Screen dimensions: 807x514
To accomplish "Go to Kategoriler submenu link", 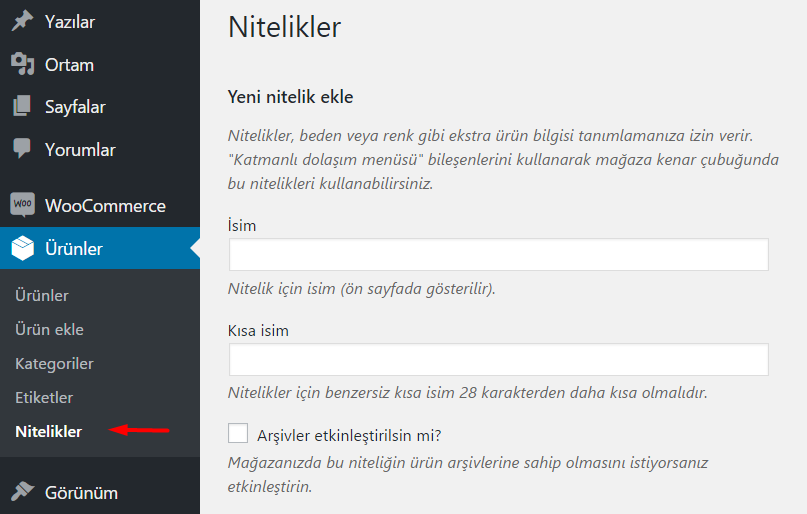I will click(54, 364).
